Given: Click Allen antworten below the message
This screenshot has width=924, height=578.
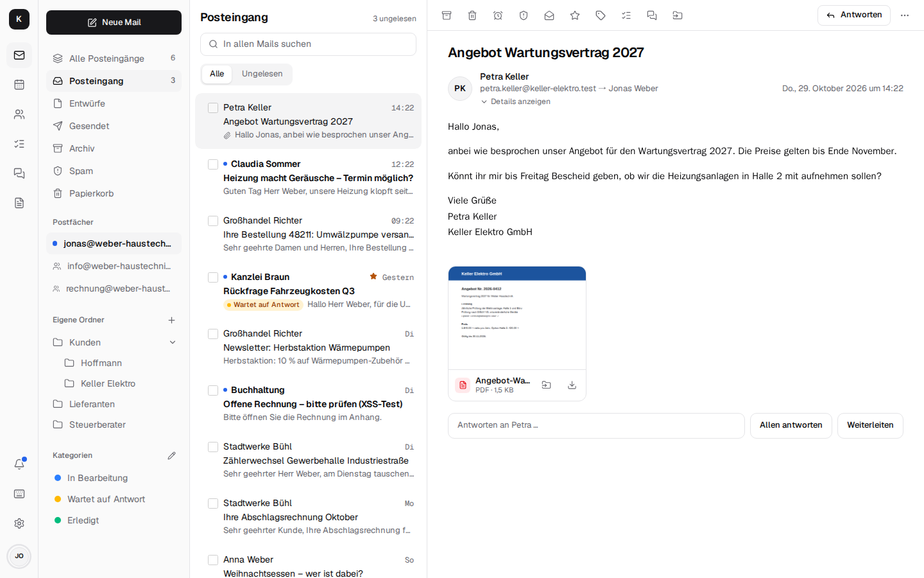Looking at the screenshot, I should pyautogui.click(x=791, y=426).
